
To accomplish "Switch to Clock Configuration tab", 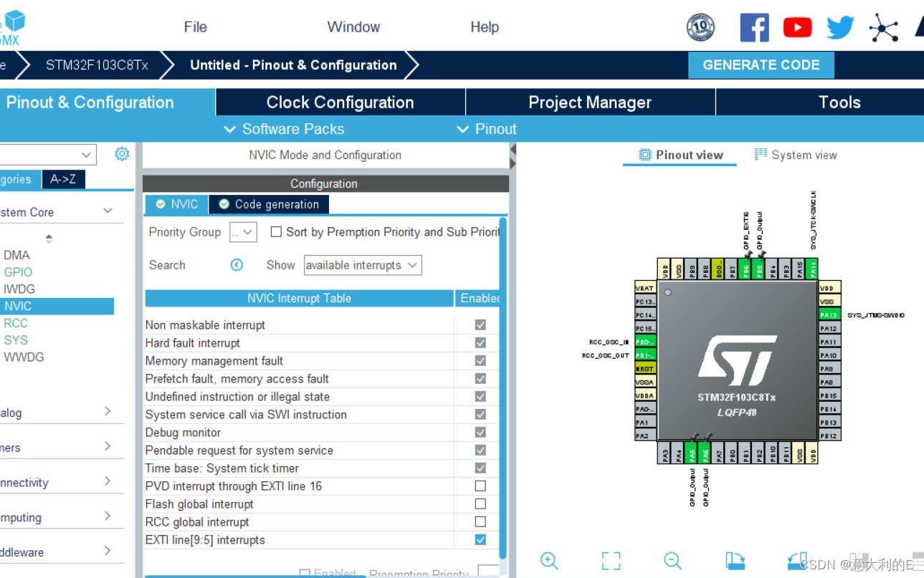I will point(340,102).
